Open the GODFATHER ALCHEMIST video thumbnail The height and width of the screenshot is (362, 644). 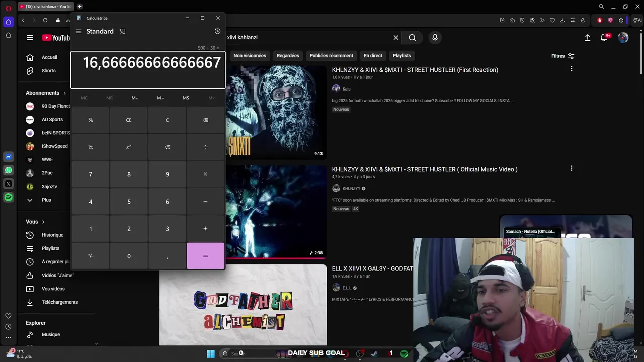243,305
